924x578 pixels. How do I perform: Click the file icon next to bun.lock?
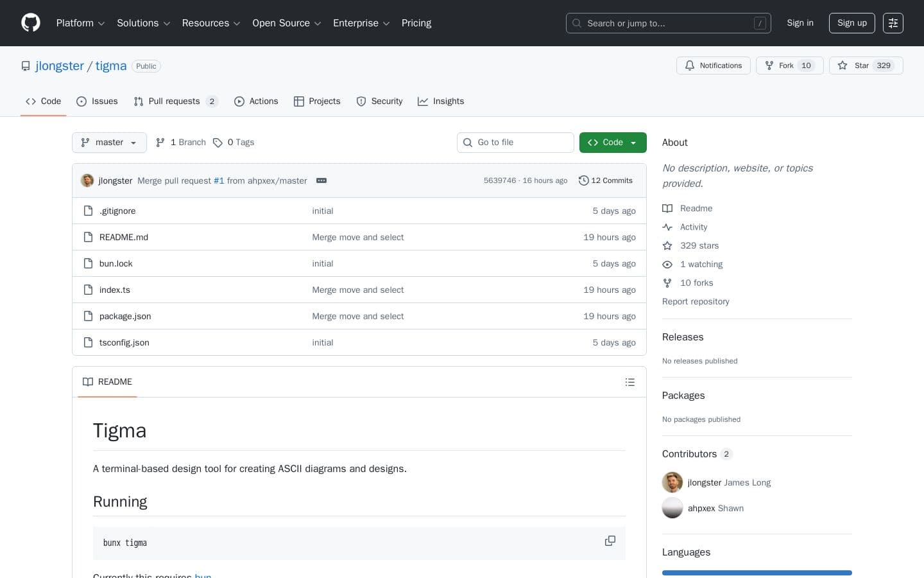tap(89, 263)
